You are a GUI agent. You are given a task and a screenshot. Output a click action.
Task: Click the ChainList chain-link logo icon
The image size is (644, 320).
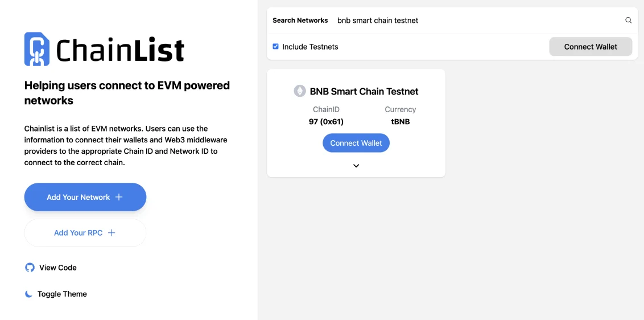(37, 50)
